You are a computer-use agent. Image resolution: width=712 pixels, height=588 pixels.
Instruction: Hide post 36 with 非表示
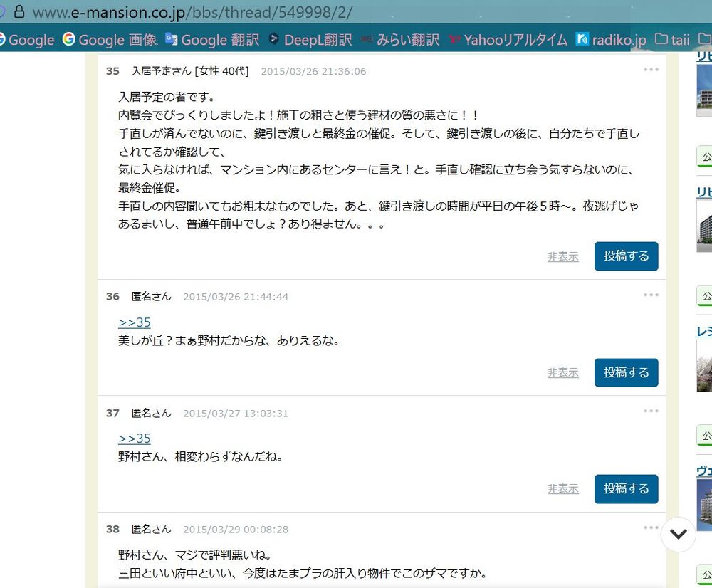562,373
